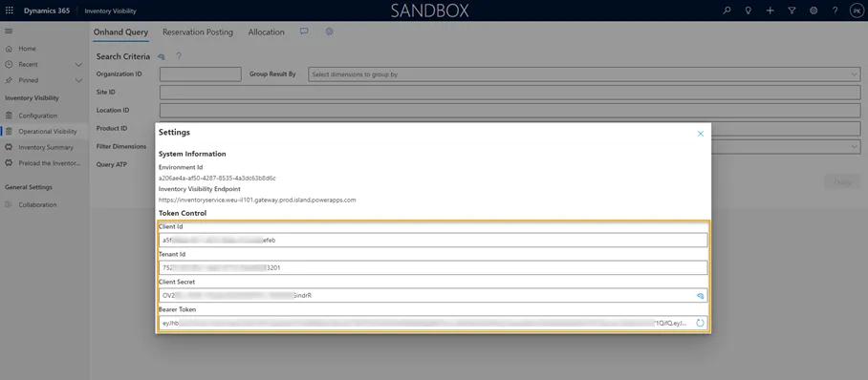Collapse the navigation pane hamburger menu
The width and height of the screenshot is (868, 380).
[x=9, y=32]
